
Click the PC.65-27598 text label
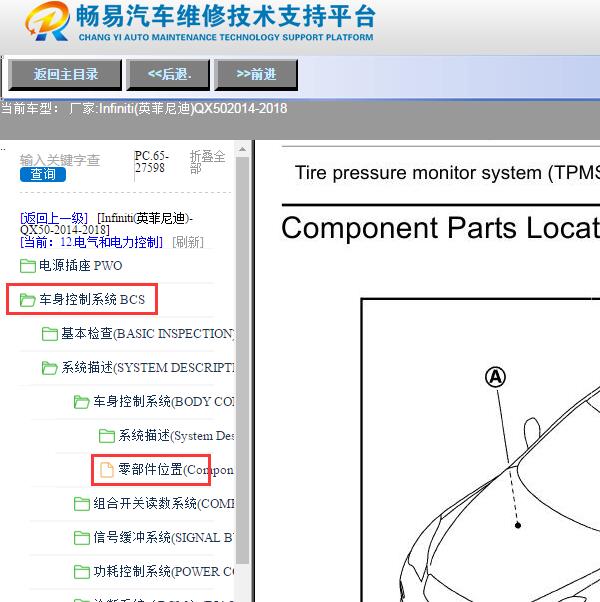coord(152,162)
